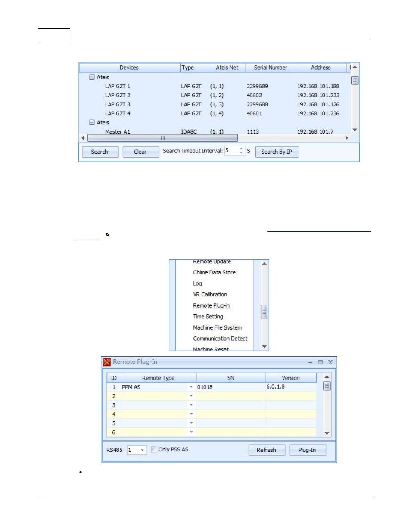Click the Search By IP button
Viewport: 411px width, 532px height.
[277, 152]
